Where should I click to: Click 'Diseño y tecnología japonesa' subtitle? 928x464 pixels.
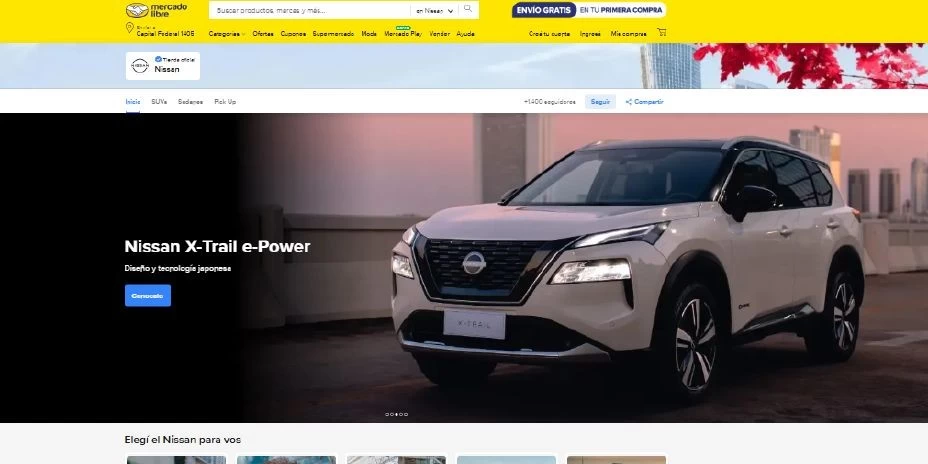[x=178, y=268]
